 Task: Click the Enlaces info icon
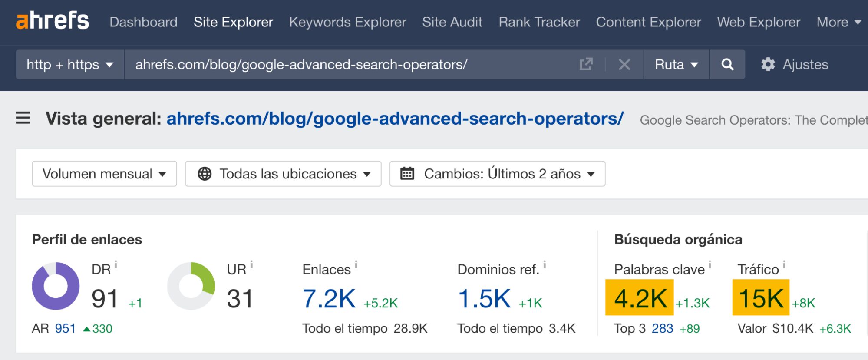[356, 264]
